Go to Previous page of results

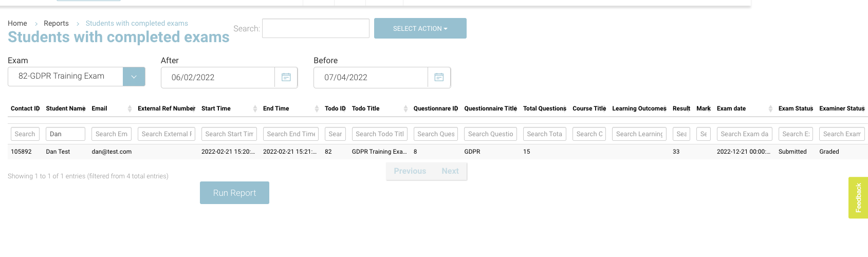pyautogui.click(x=410, y=171)
